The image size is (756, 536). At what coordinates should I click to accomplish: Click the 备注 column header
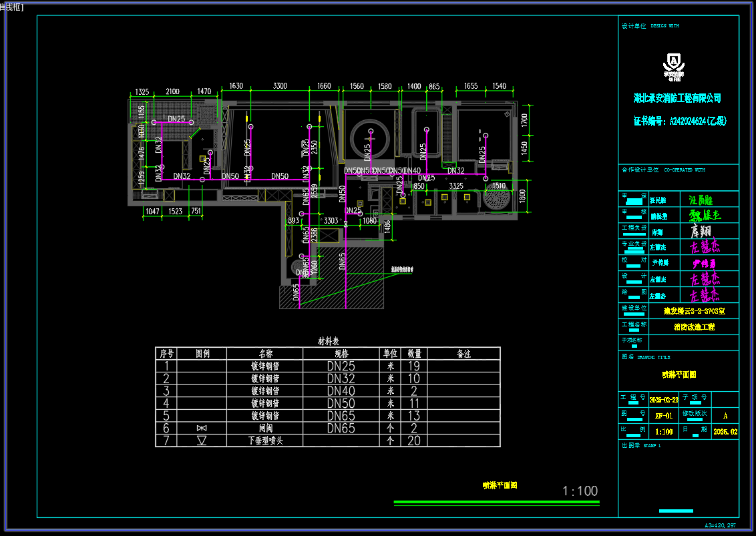point(463,354)
